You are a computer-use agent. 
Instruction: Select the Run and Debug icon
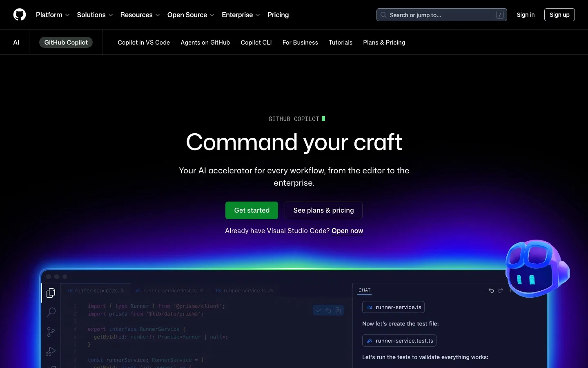click(x=51, y=351)
